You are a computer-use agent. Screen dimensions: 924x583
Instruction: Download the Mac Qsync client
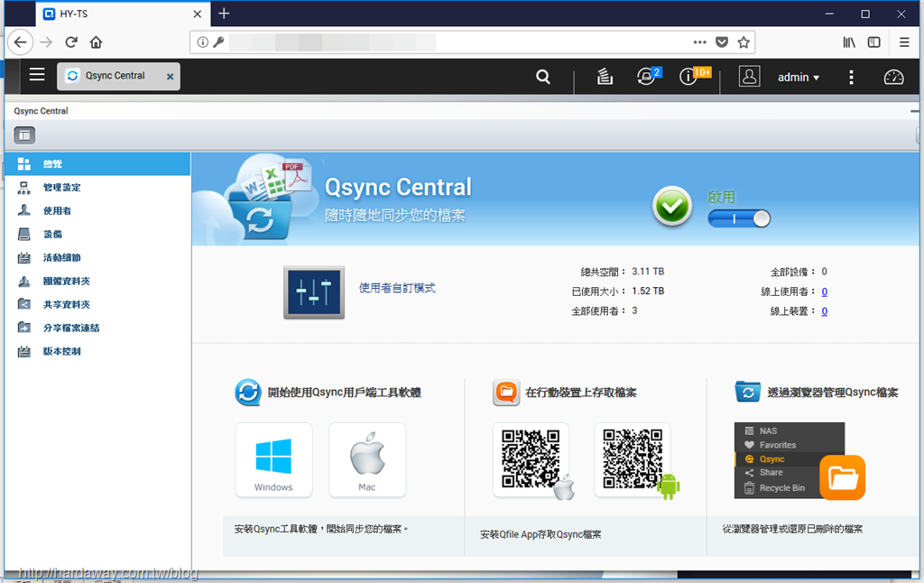point(367,460)
